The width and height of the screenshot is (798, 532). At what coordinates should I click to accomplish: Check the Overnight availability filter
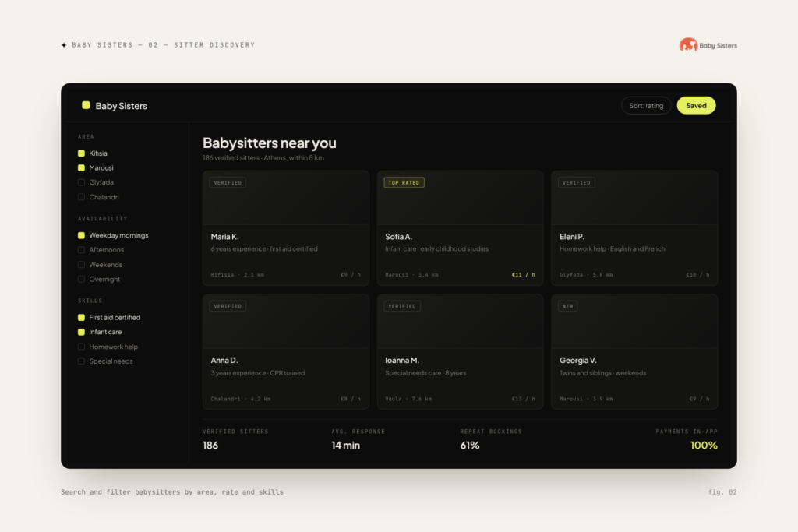pyautogui.click(x=81, y=279)
